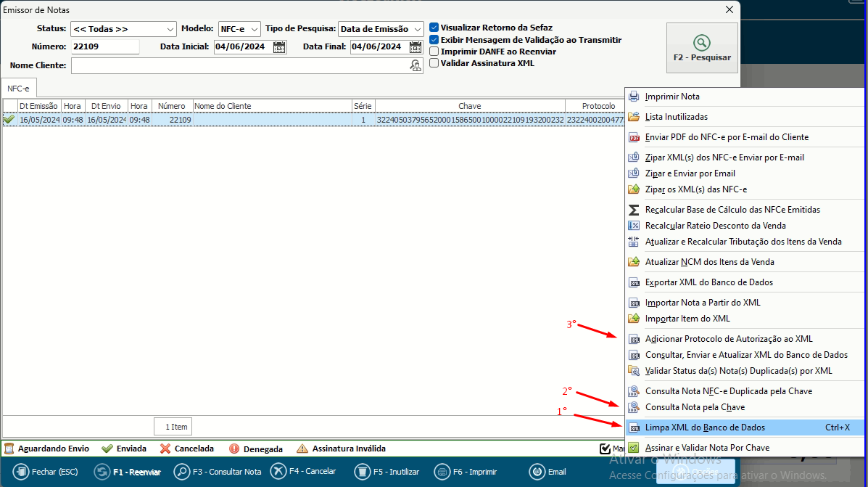Image resolution: width=868 pixels, height=487 pixels.
Task: Open the Status dropdown
Action: [170, 30]
